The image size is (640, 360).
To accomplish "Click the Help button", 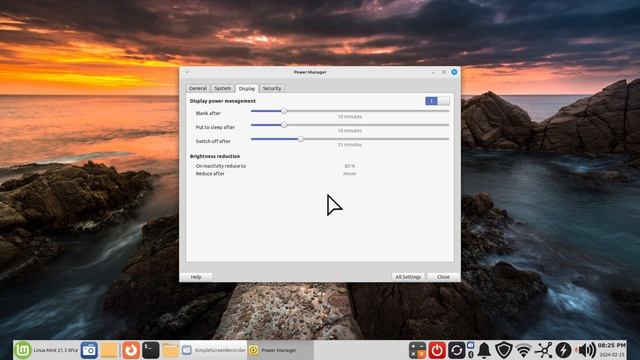I will pyautogui.click(x=196, y=277).
